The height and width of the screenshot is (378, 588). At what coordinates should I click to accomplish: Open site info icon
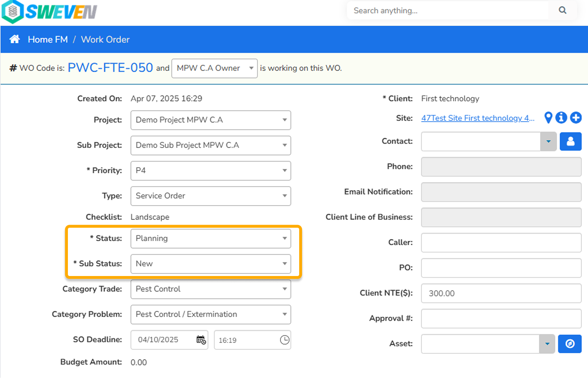561,118
